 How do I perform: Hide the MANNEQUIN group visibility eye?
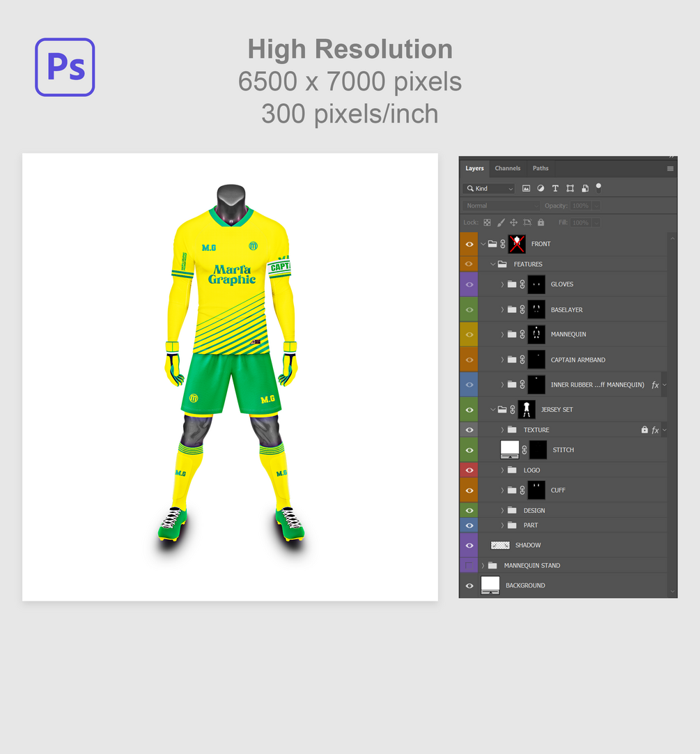coord(469,334)
